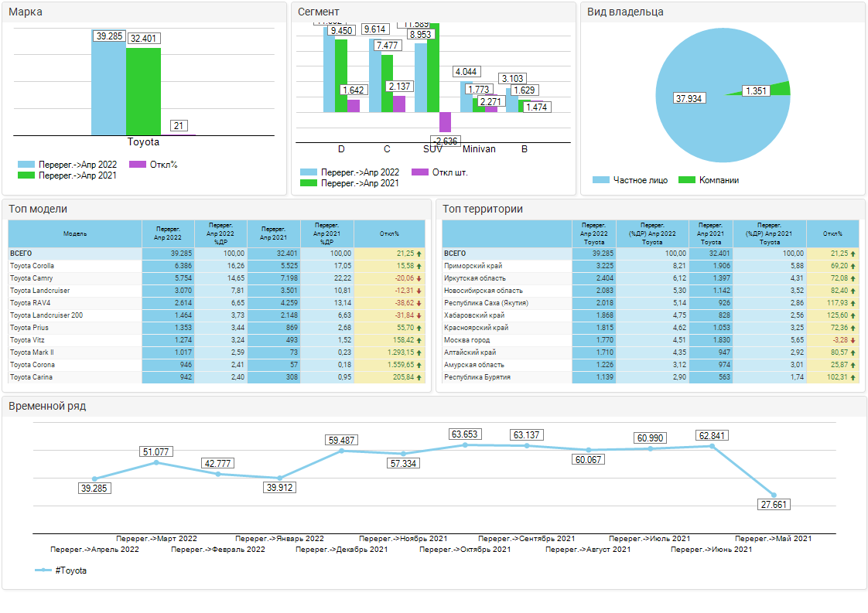Select the Временной ряд panel title
This screenshot has height=613, width=868.
(47, 406)
